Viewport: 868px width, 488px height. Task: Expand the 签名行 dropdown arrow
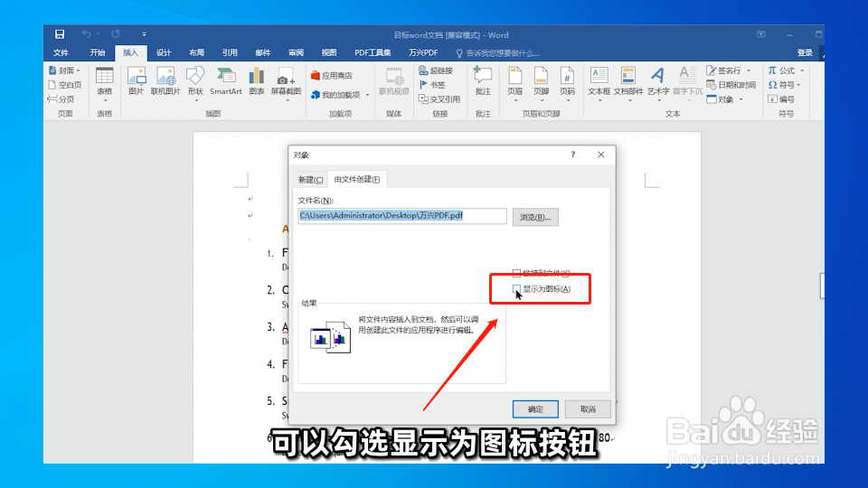749,70
